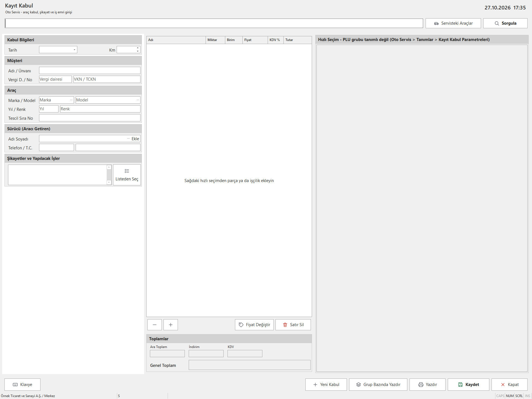
Task: Click Fiyat Değiştir price tag button
Action: (x=254, y=325)
